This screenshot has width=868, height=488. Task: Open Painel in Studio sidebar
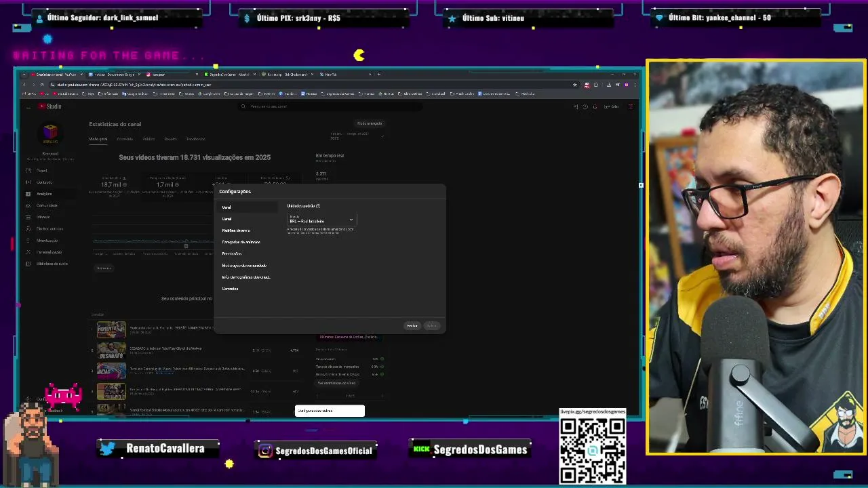(42, 171)
